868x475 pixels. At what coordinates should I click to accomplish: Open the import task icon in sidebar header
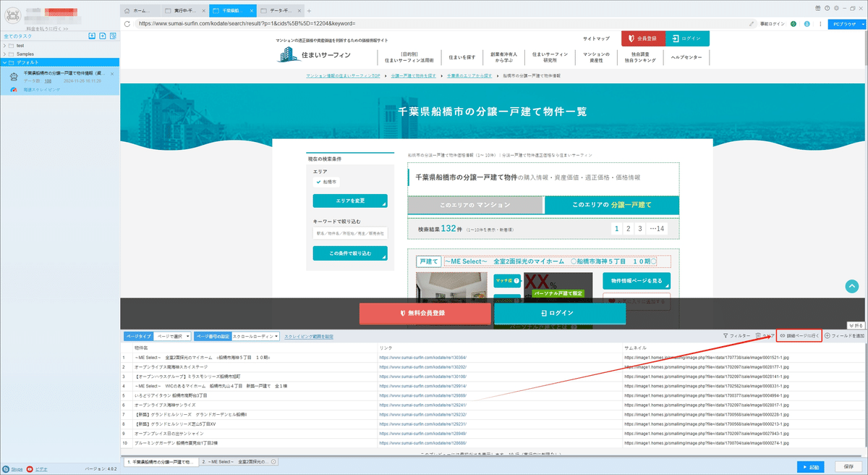(x=92, y=35)
